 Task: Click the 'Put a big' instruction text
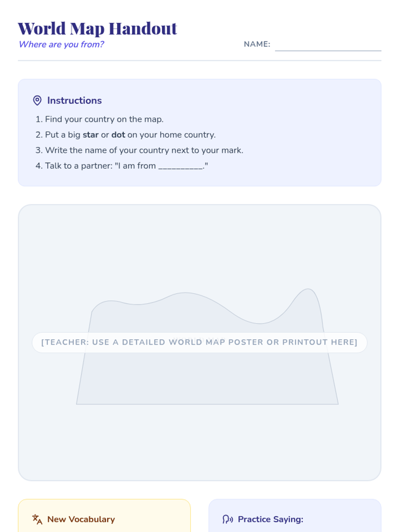pyautogui.click(x=63, y=135)
